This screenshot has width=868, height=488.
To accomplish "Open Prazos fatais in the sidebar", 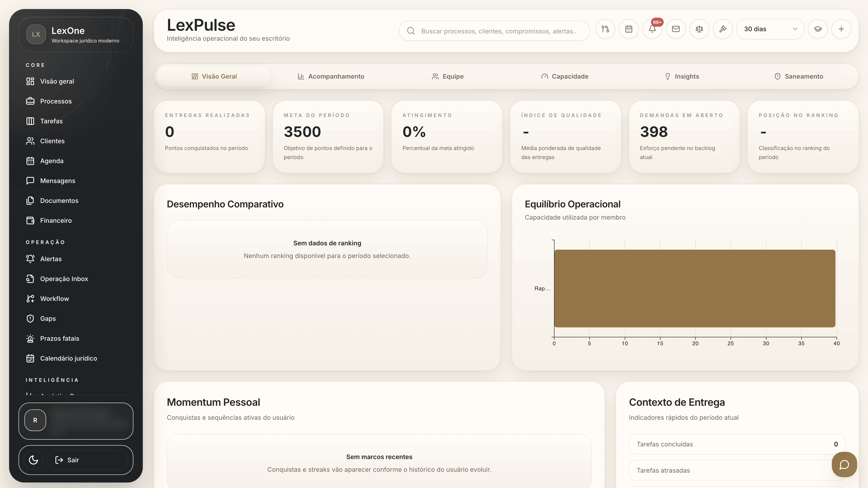I will (59, 338).
